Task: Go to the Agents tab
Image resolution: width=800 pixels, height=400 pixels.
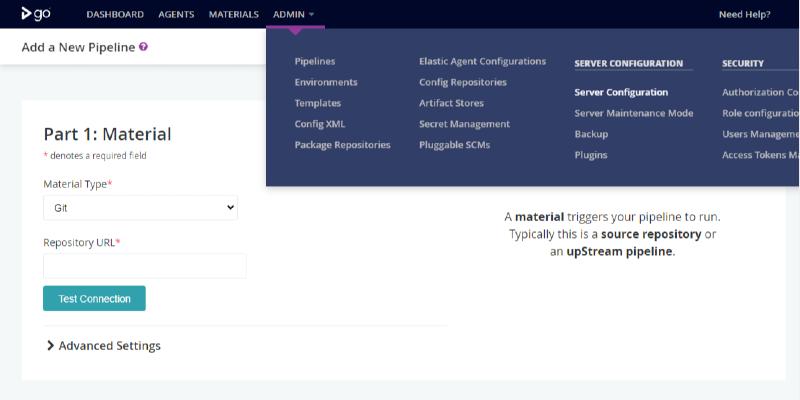Action: (176, 14)
